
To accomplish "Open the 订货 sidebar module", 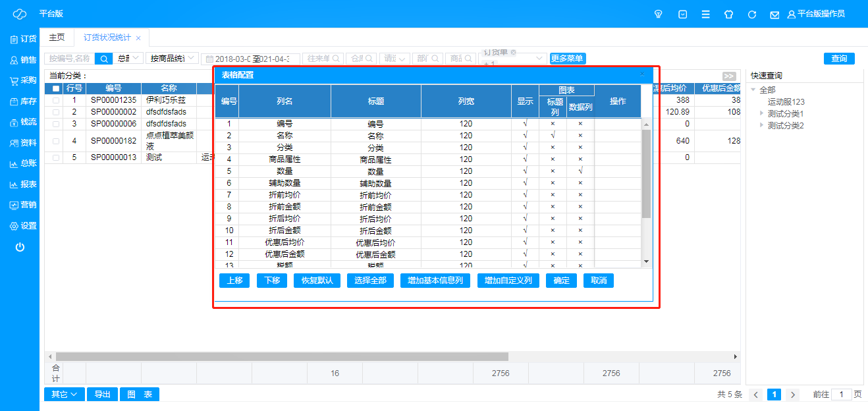I will (x=22, y=39).
